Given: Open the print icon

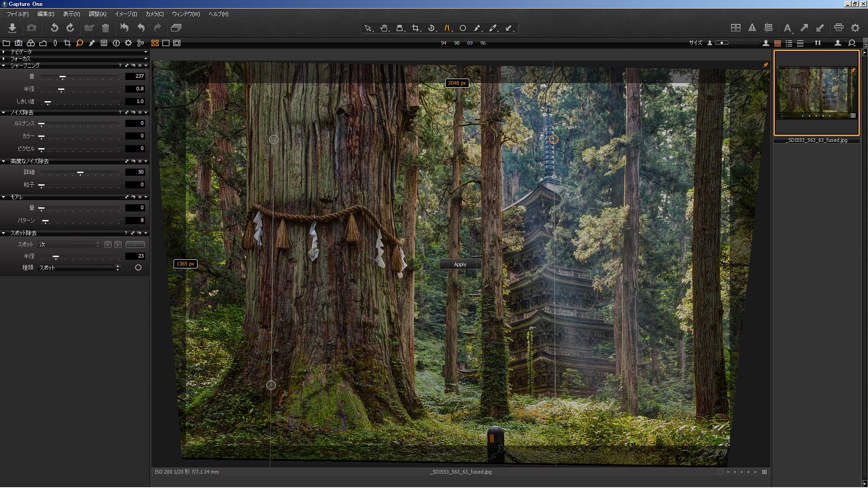Looking at the screenshot, I should [x=839, y=28].
